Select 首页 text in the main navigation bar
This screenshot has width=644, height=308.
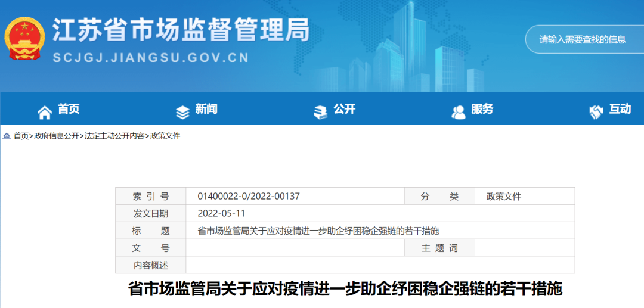pos(69,109)
